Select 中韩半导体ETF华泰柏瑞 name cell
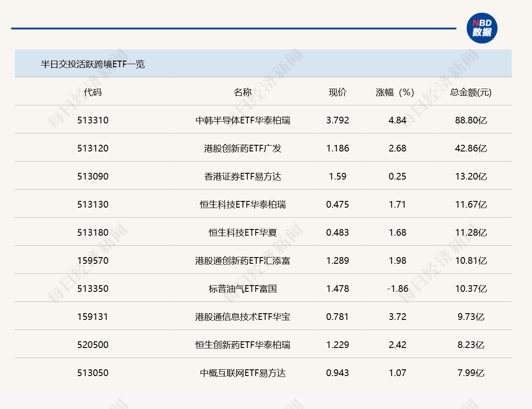The image size is (532, 409). [x=242, y=120]
